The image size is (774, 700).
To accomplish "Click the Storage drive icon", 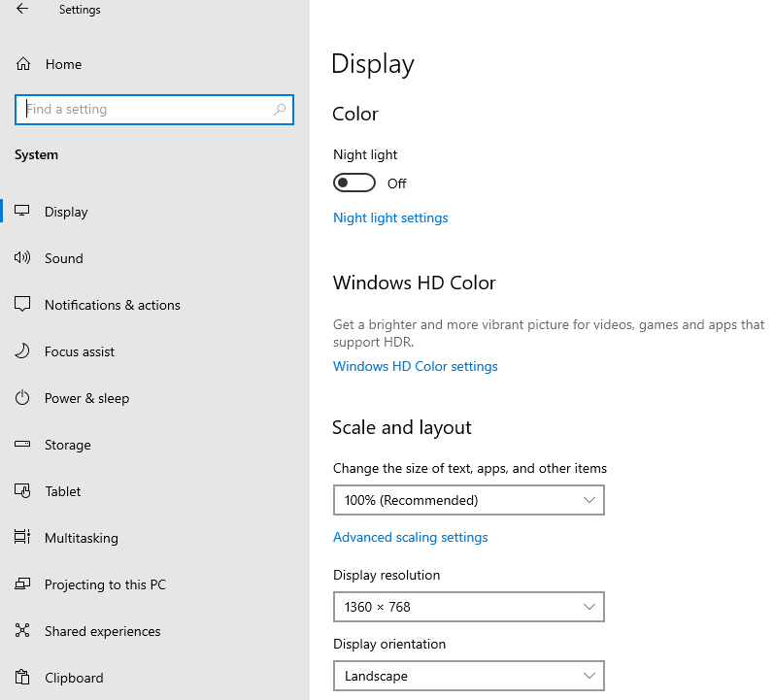I will (22, 444).
